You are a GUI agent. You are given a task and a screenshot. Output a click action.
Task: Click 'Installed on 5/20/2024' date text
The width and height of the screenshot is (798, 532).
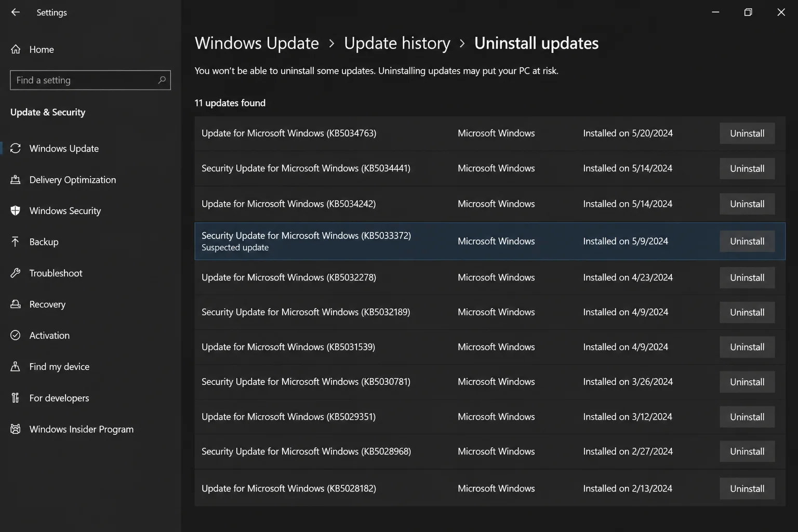[x=628, y=134]
